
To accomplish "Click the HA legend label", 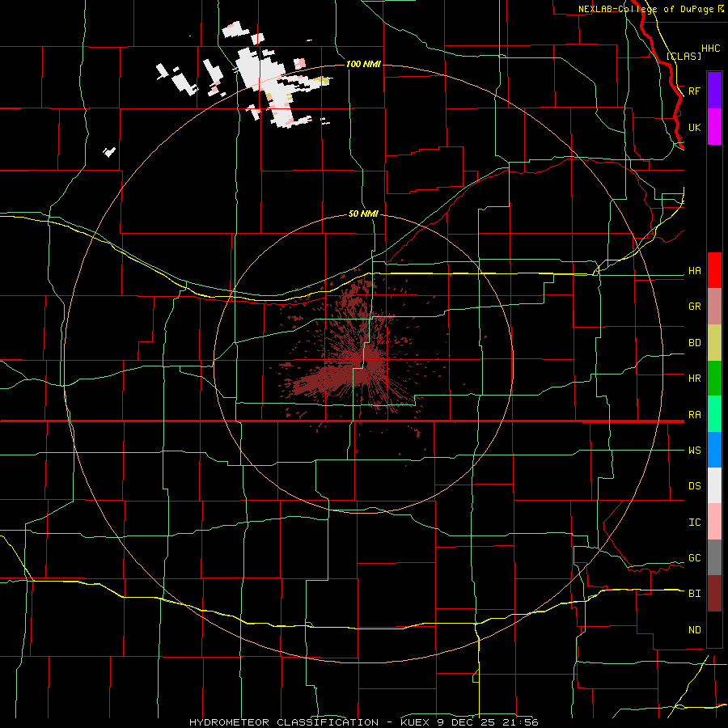I will click(x=695, y=270).
